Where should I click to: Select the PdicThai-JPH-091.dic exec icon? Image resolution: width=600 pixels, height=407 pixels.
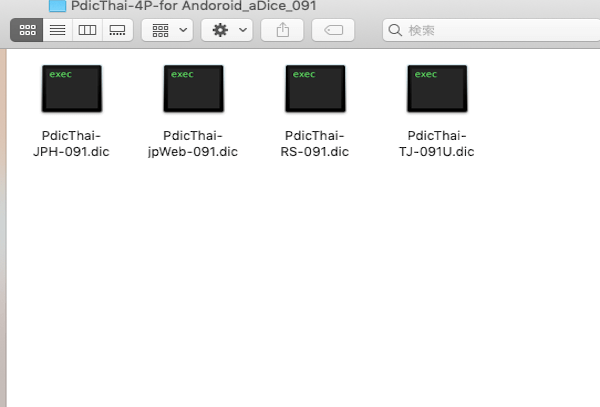tap(72, 89)
